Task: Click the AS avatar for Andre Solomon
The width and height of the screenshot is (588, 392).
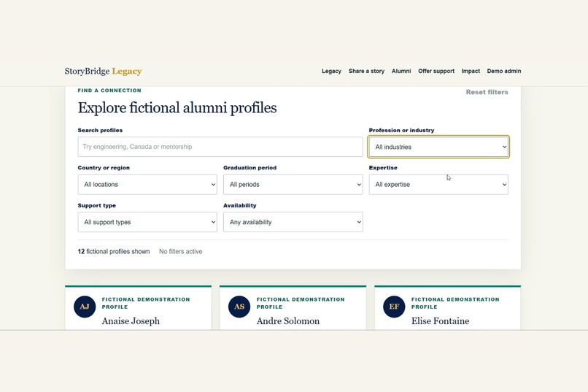Action: tap(239, 307)
